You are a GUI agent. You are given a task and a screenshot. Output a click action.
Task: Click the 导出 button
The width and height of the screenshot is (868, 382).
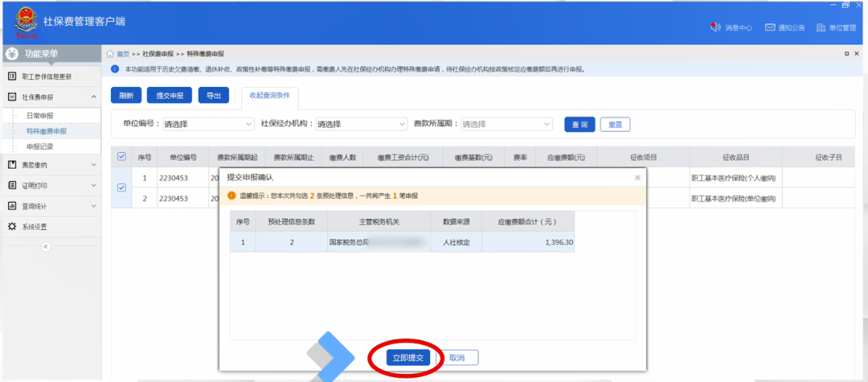[214, 95]
